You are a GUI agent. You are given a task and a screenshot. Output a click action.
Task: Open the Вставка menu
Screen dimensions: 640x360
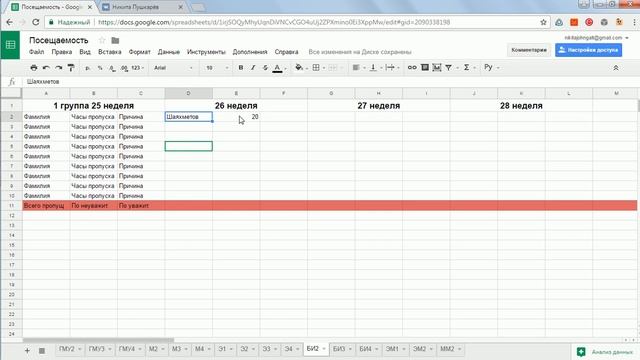point(110,52)
